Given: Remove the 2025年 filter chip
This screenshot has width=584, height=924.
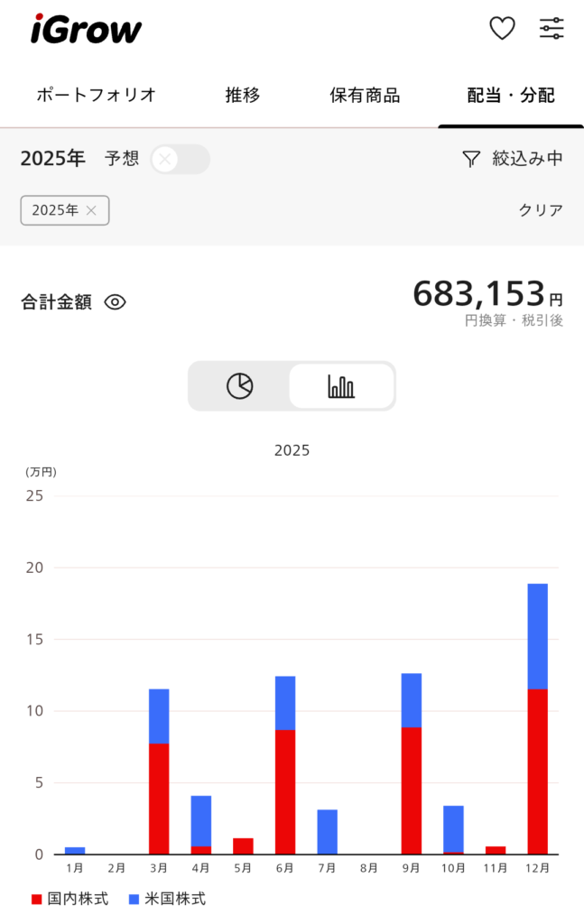Looking at the screenshot, I should (x=91, y=210).
